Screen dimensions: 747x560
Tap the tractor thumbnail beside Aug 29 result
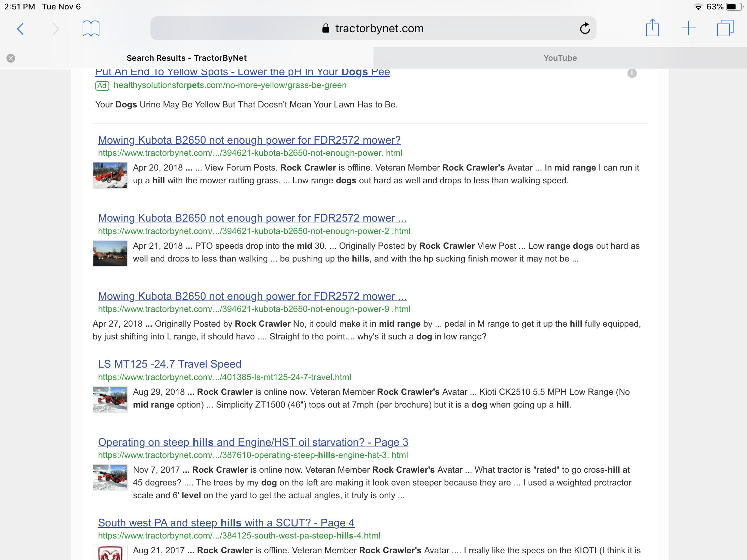pyautogui.click(x=110, y=399)
